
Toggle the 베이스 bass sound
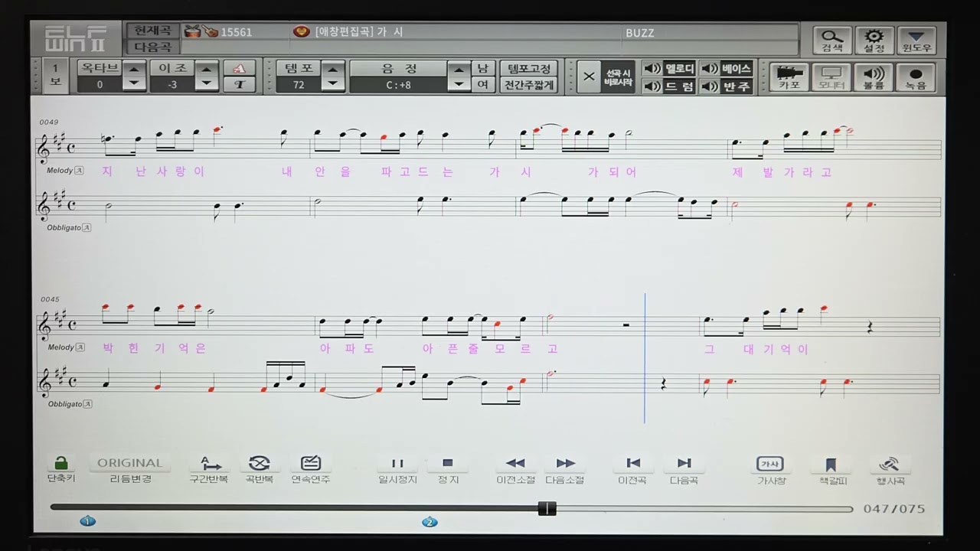tap(727, 69)
